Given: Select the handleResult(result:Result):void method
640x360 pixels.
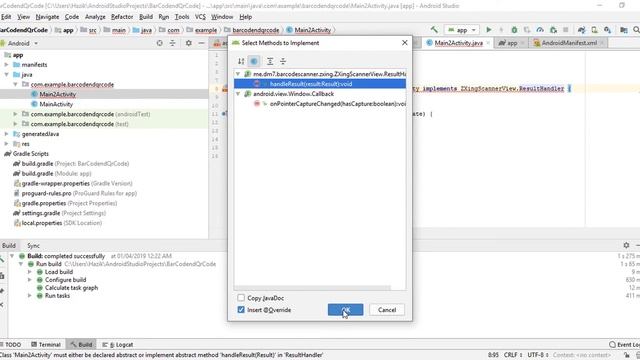Looking at the screenshot, I should point(320,84).
